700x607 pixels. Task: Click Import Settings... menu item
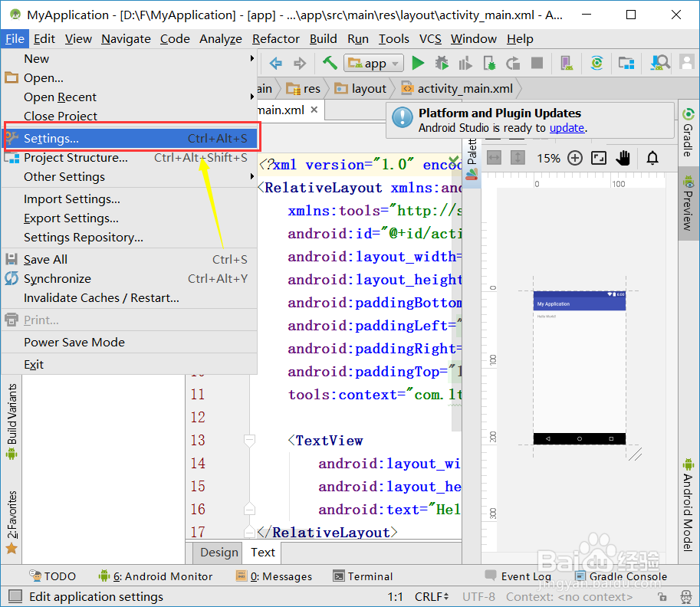pyautogui.click(x=129, y=199)
